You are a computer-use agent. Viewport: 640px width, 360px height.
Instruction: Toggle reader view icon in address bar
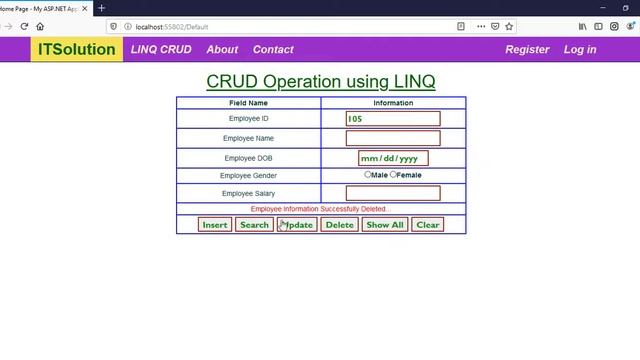(461, 27)
